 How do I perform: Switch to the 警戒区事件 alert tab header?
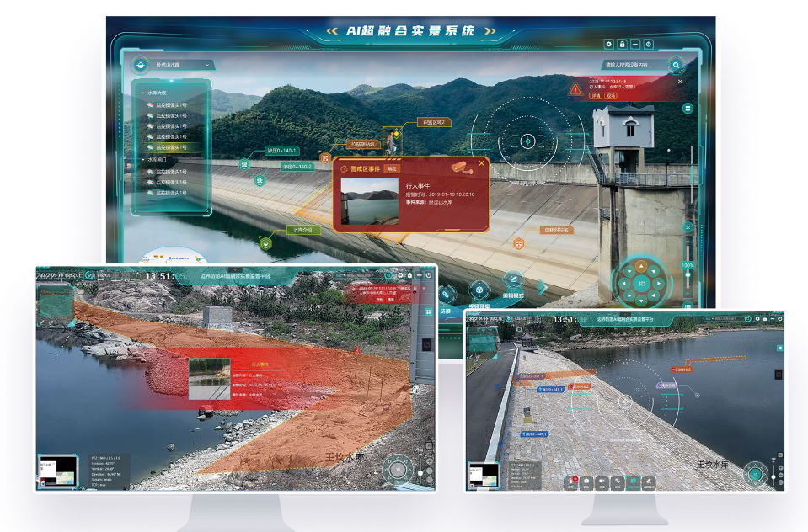coord(366,168)
